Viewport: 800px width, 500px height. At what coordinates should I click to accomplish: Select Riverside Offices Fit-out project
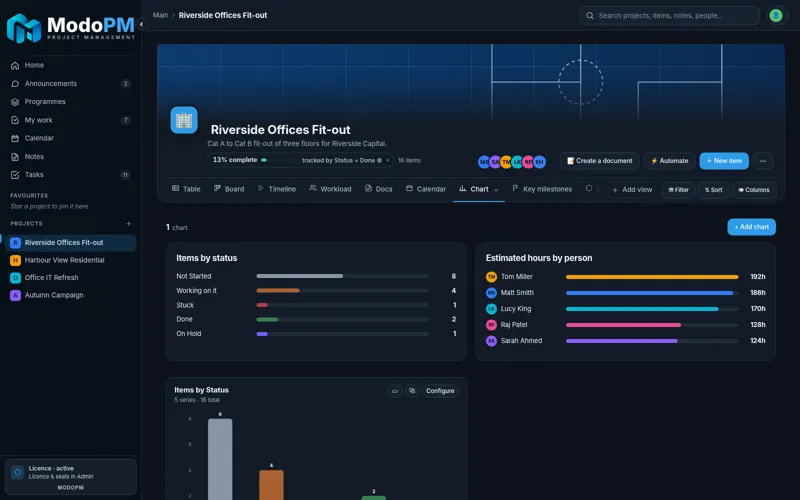tap(71, 243)
